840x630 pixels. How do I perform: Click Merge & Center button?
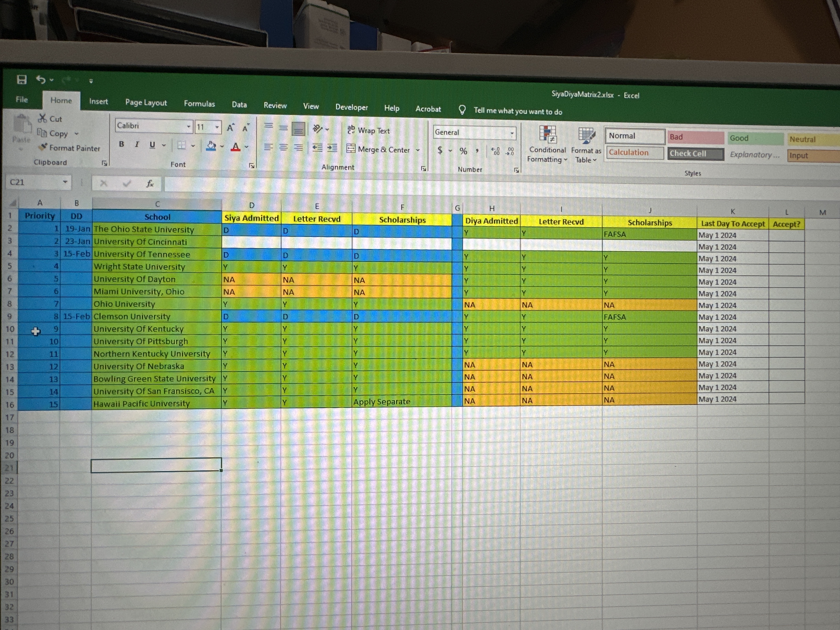click(x=378, y=149)
